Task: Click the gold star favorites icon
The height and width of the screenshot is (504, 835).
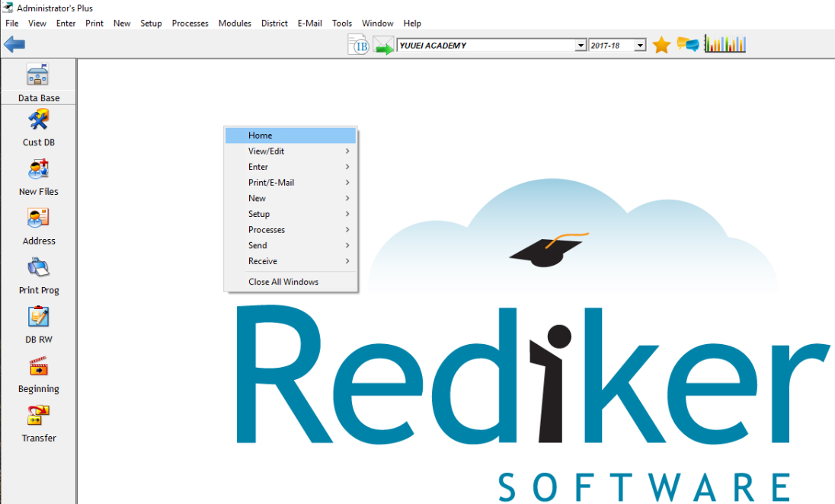Action: (661, 45)
